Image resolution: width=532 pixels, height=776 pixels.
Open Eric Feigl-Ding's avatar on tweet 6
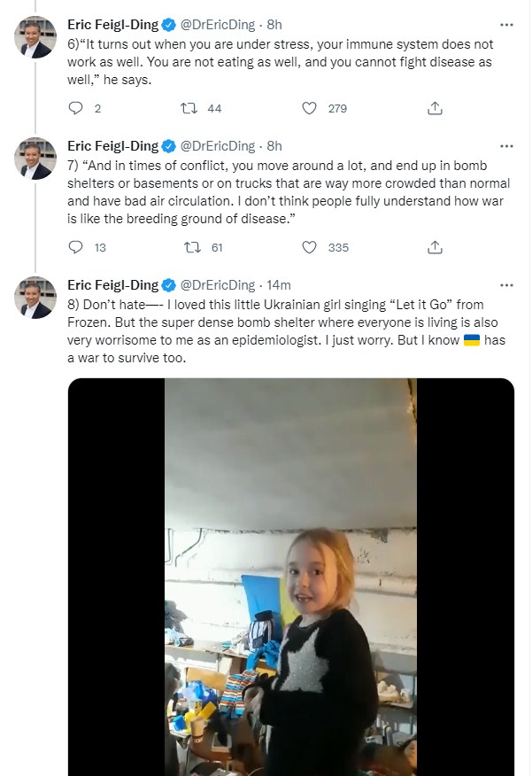(36, 37)
